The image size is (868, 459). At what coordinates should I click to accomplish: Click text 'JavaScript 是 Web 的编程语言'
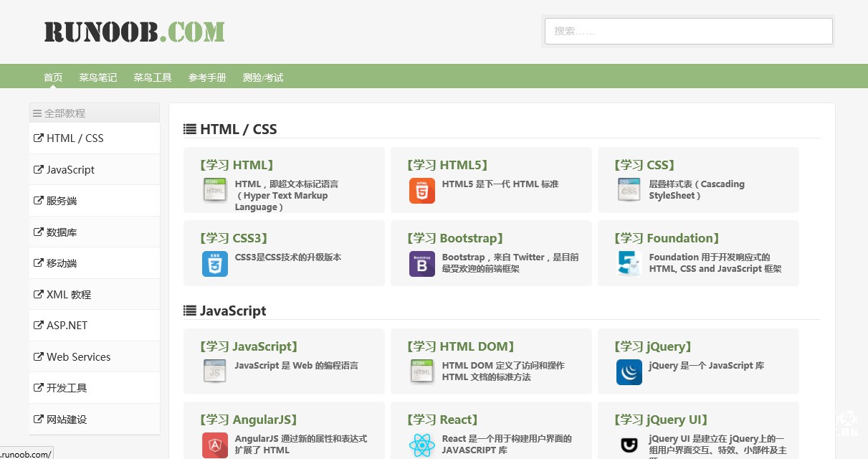pyautogui.click(x=297, y=366)
